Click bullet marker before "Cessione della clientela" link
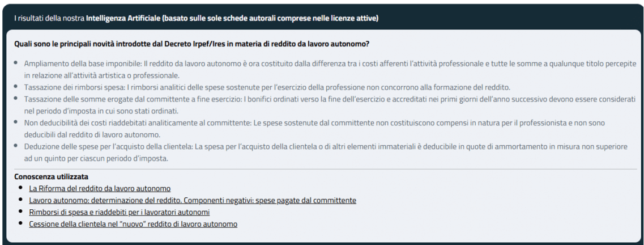Screen dimensions: 644x245 coord(21,223)
